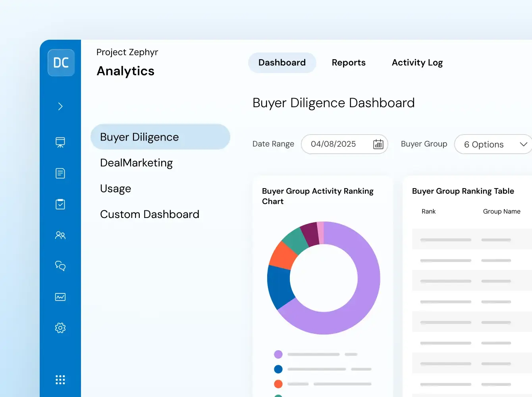
Task: Select the Dashboard tab
Action: click(282, 62)
